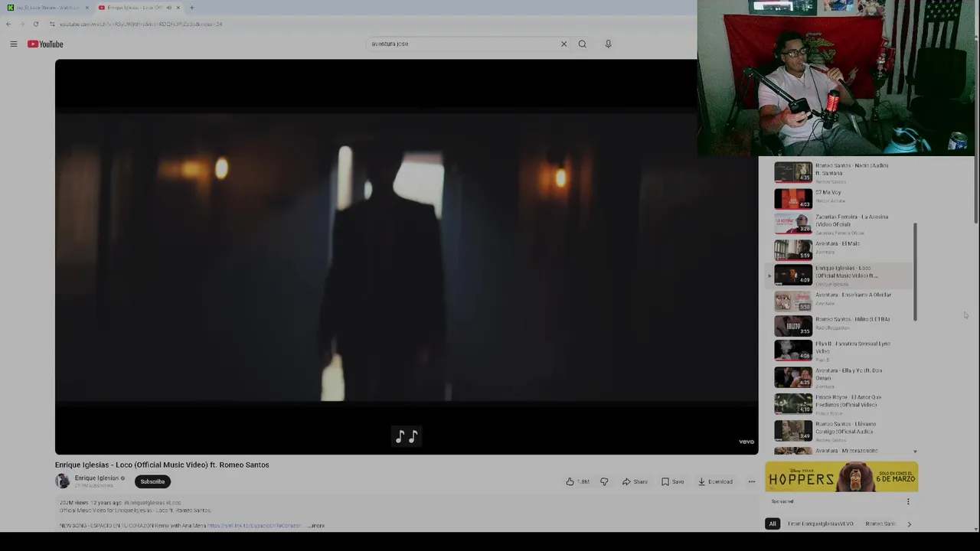Open Enrique Iglesias channel avatar

click(63, 481)
